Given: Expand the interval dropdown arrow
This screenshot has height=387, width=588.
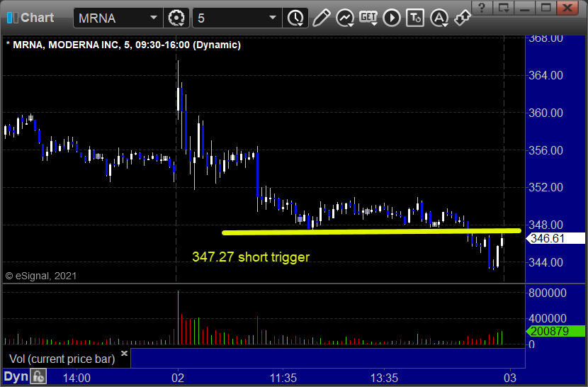Looking at the screenshot, I should pos(273,18).
